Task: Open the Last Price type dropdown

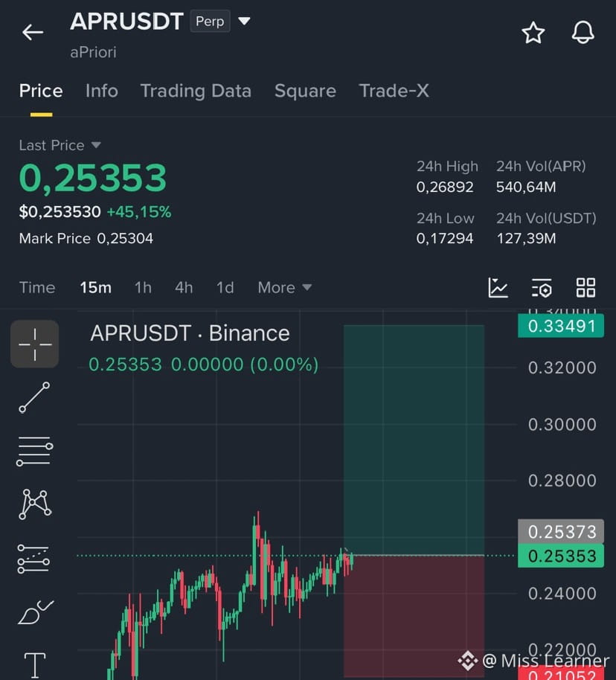Action: 96,145
